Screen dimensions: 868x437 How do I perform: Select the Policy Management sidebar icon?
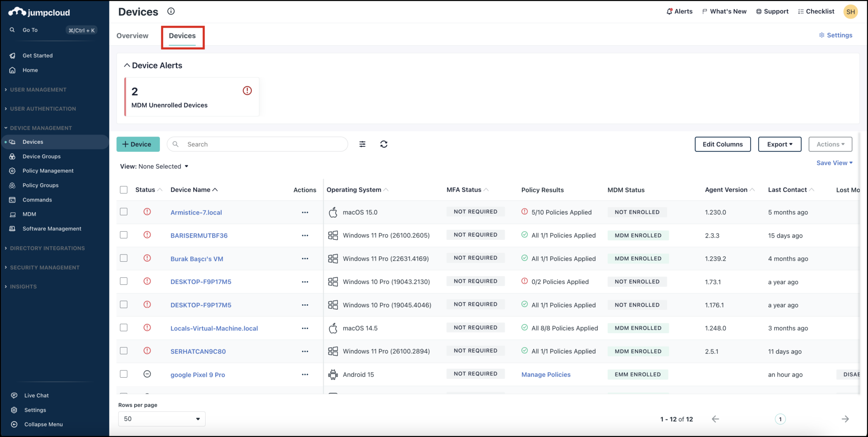tap(12, 171)
